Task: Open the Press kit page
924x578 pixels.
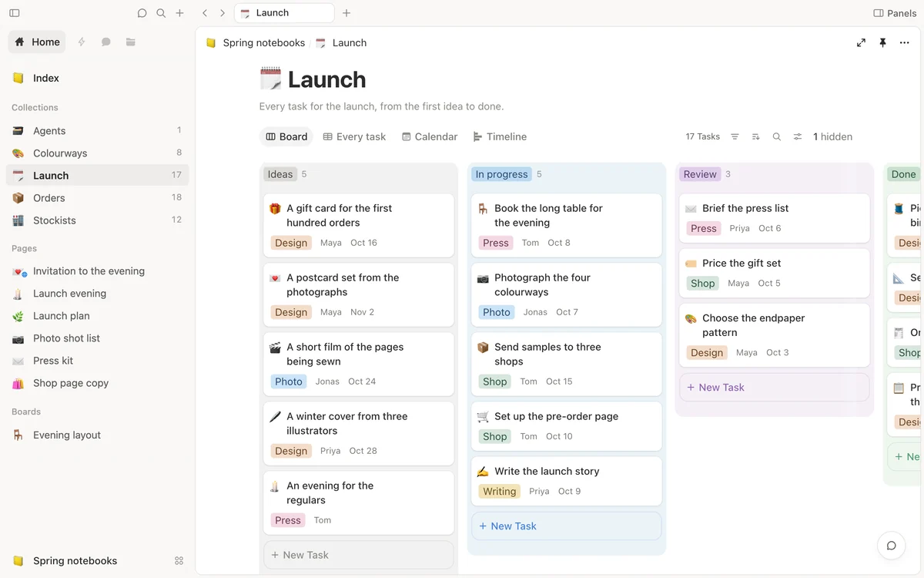Action: point(97,361)
